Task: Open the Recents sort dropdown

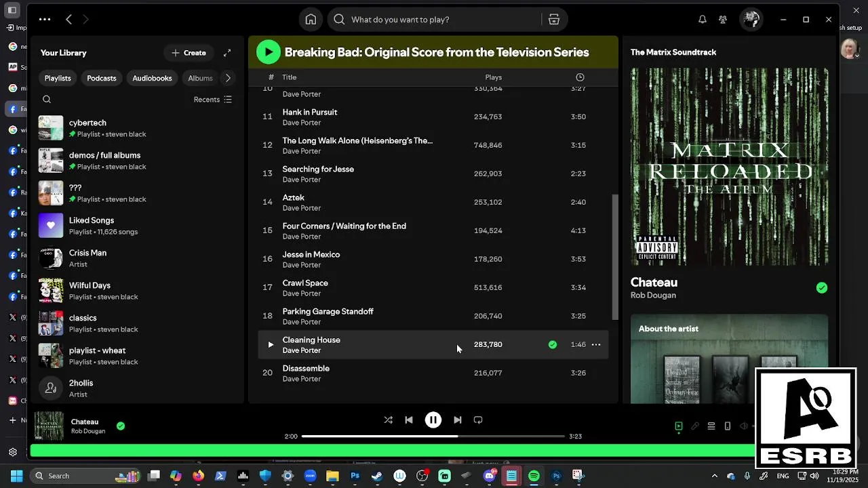Action: 212,100
